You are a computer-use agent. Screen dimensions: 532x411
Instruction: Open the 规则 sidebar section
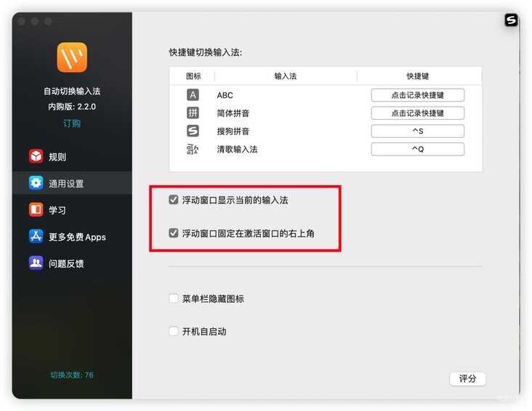coord(72,156)
